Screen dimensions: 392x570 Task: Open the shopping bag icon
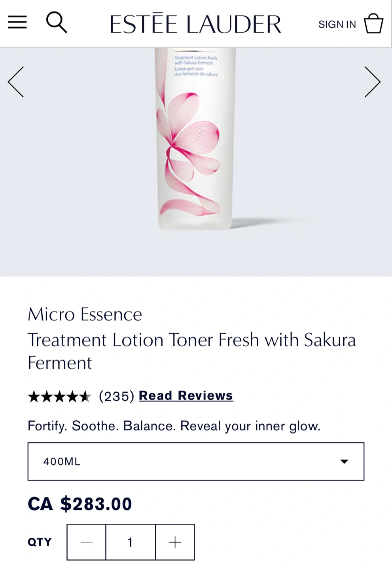pyautogui.click(x=373, y=23)
